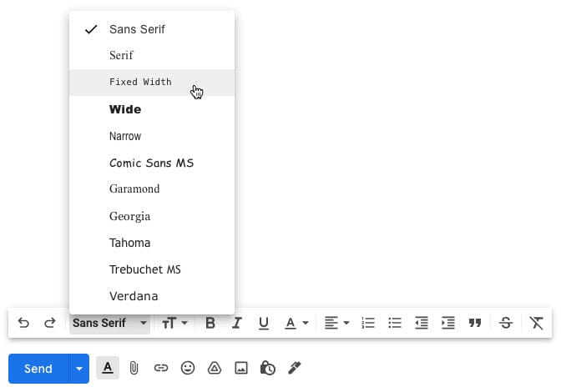The image size is (561, 392).
Task: Open more send options arrow
Action: [79, 369]
